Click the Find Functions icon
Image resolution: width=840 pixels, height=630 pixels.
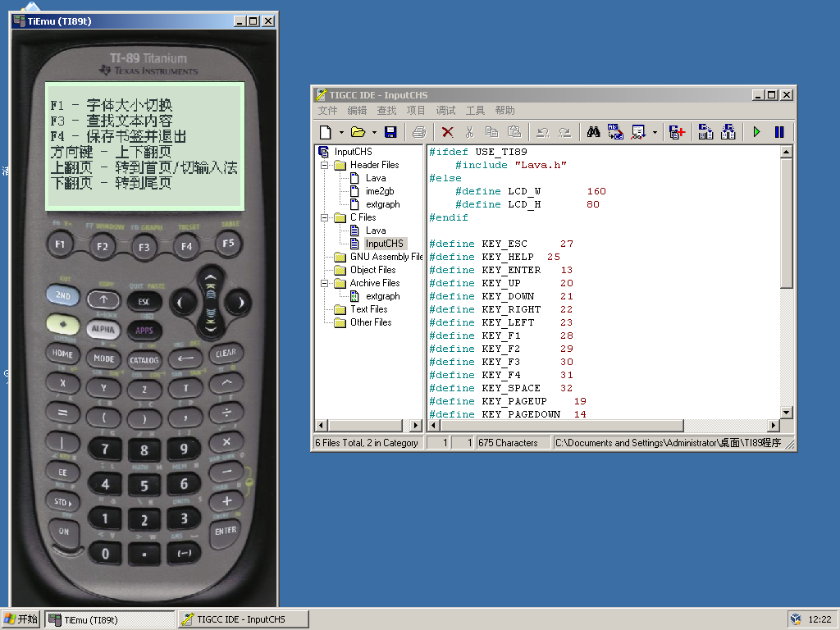pos(638,132)
